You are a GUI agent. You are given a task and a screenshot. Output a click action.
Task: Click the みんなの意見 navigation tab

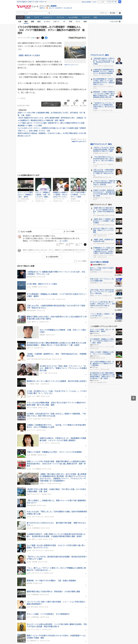coord(73,17)
